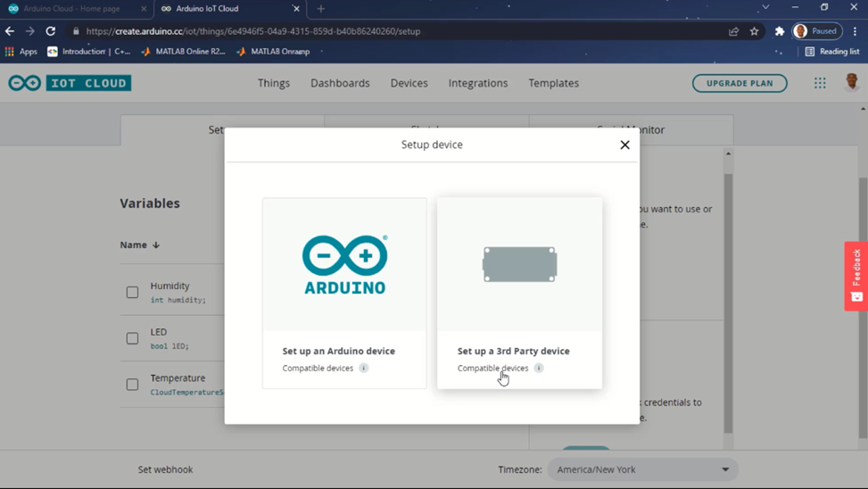
Task: Tick the Temperature variable checkbox
Action: (x=132, y=384)
